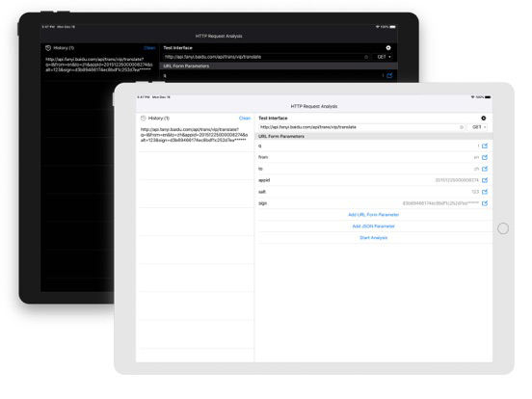Viewport: 532px width, 399px height.
Task: Click the 'to' parameter row label
Action: click(260, 169)
